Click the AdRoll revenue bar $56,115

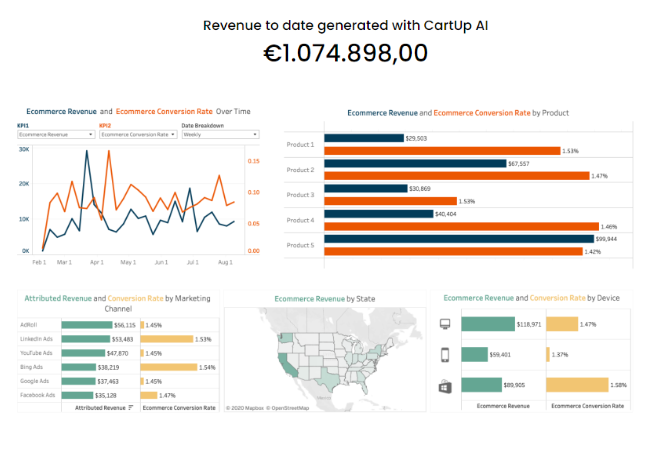(87, 325)
